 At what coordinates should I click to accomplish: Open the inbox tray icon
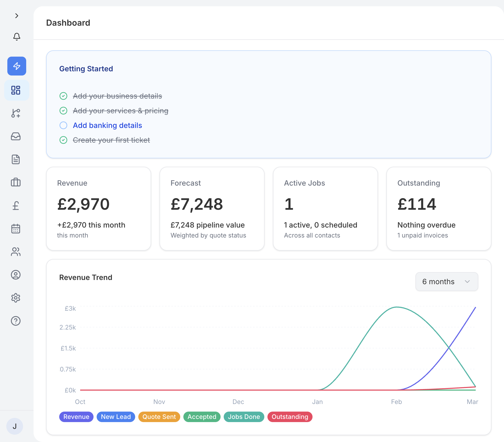click(x=16, y=136)
